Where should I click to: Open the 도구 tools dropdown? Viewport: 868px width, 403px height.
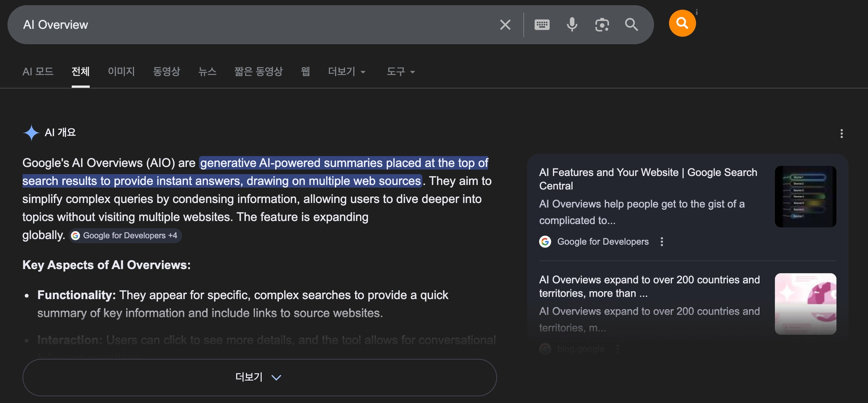pyautogui.click(x=400, y=72)
